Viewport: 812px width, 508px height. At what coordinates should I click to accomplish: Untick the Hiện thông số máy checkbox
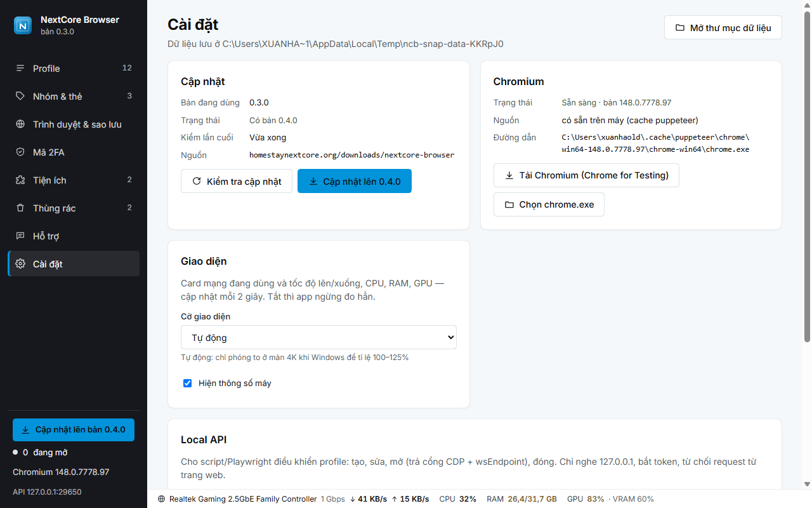(187, 383)
